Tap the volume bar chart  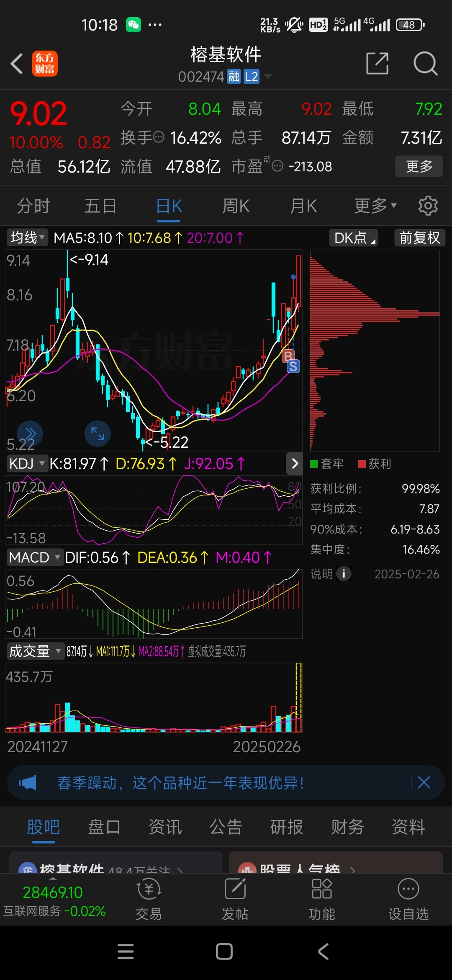tap(154, 697)
